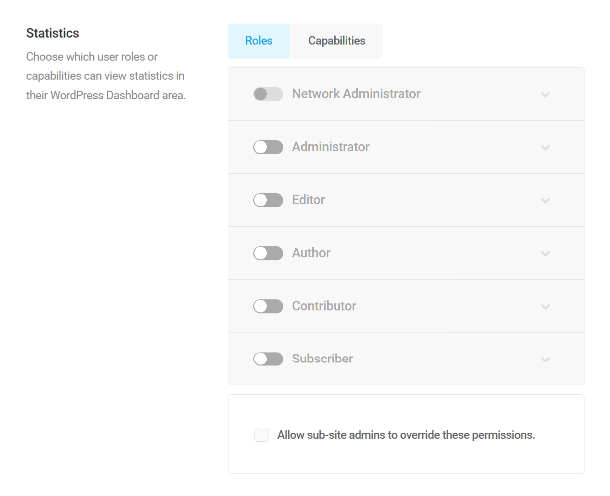Expand the Contributor row chevron
Viewport: 610px width, 496px height.
[x=545, y=306]
